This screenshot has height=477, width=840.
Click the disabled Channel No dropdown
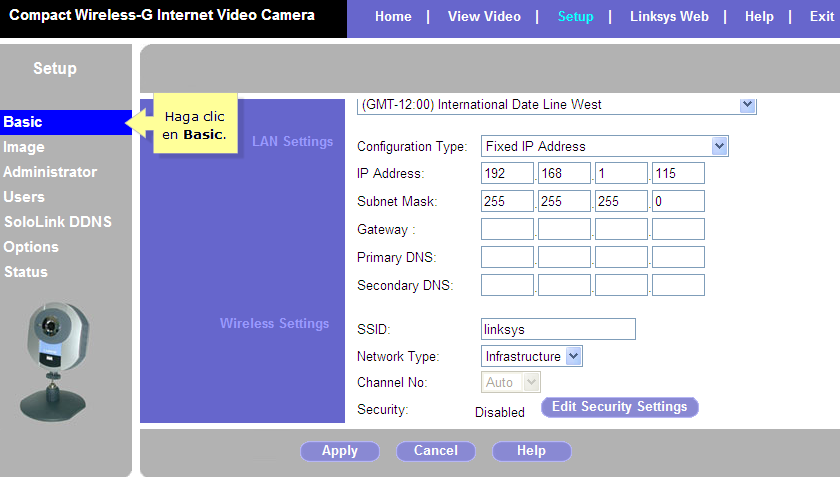coord(511,382)
